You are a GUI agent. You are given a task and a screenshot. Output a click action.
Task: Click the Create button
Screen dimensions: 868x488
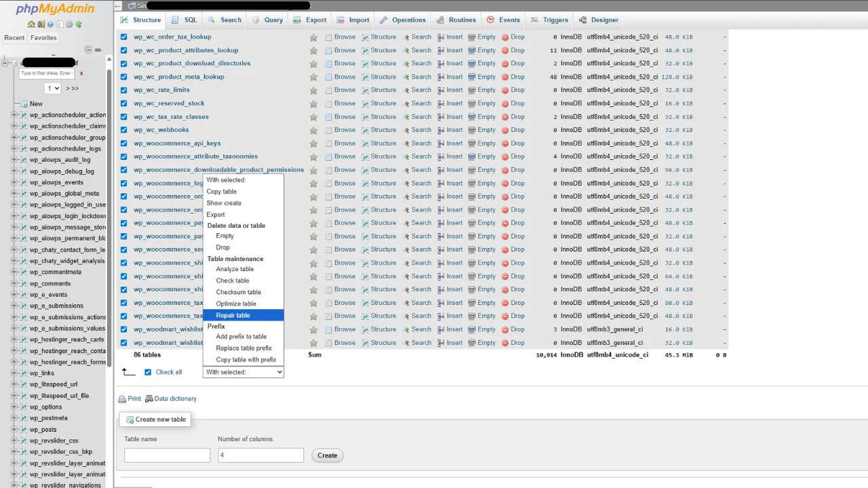(328, 455)
